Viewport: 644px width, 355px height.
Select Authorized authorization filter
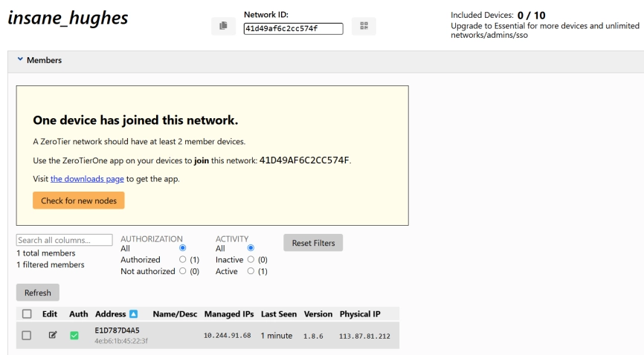183,260
